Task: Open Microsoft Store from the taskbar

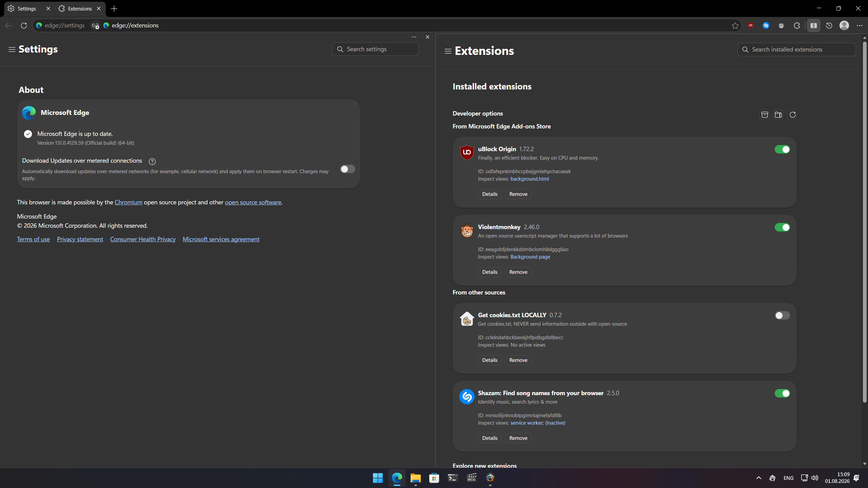Action: [434, 478]
